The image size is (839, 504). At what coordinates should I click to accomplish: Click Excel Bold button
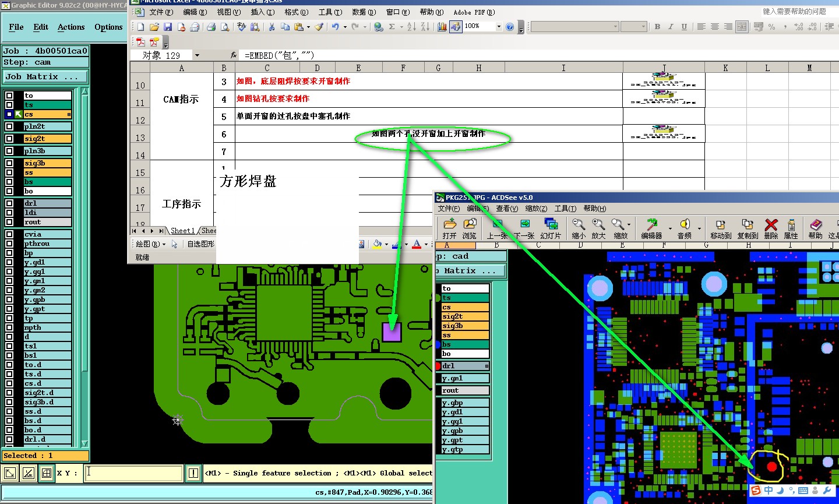coord(657,27)
